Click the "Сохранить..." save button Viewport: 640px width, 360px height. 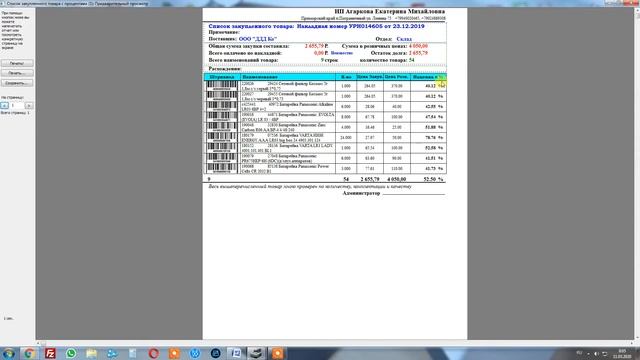[x=17, y=83]
